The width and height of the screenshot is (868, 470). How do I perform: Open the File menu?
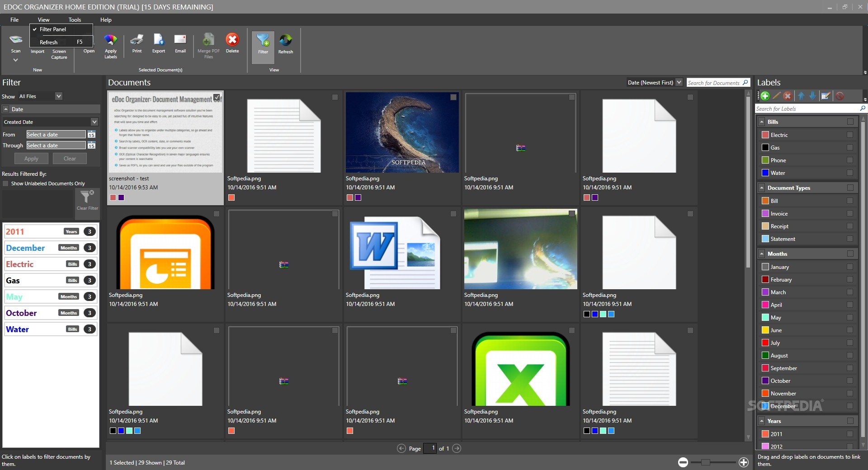(x=14, y=19)
